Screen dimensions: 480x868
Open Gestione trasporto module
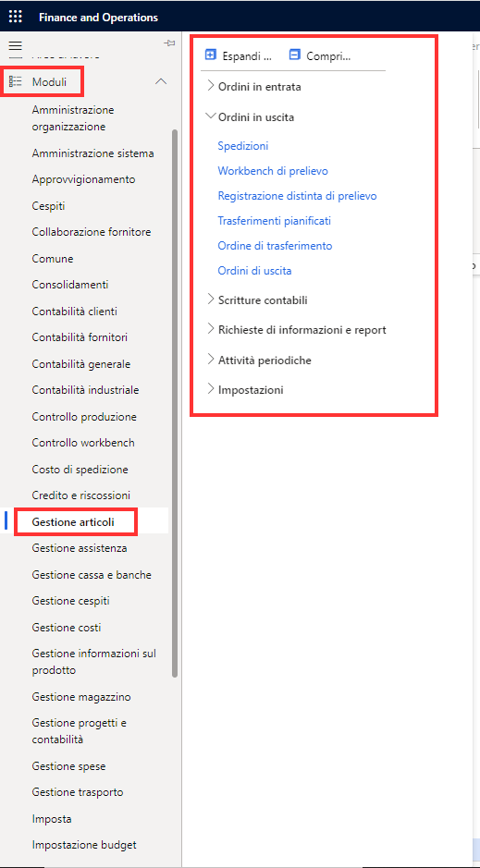78,791
